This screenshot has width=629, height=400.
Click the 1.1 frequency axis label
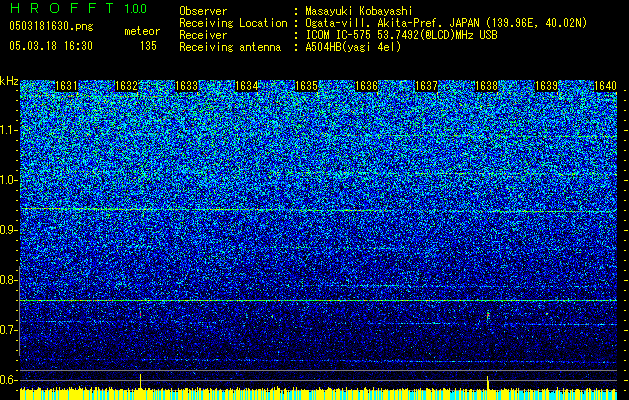[9, 130]
